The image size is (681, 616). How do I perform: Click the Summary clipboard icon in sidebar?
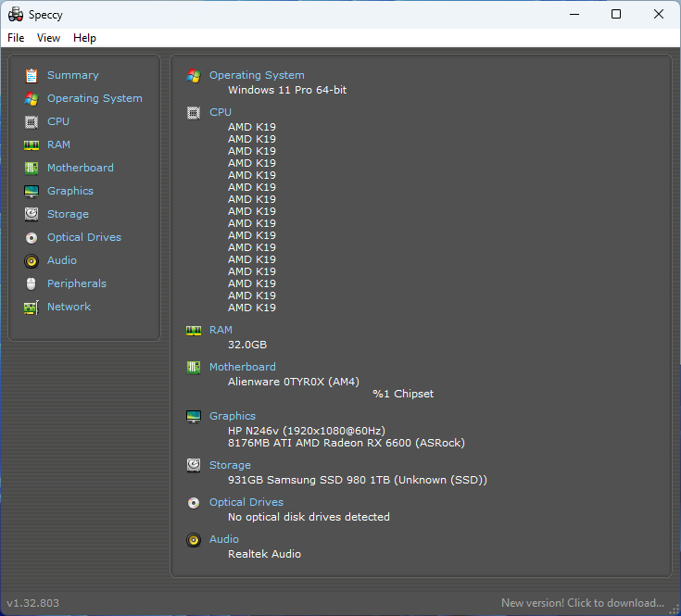32,75
